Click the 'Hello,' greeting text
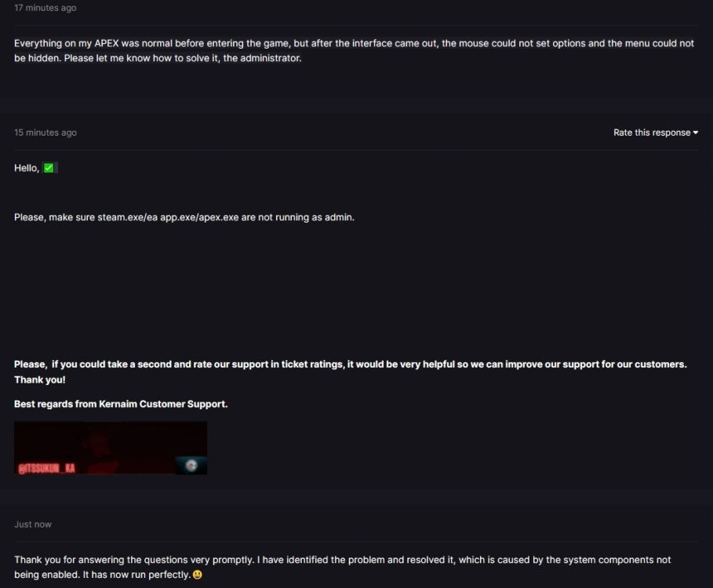Screen dimensions: 713x588 click(x=27, y=168)
